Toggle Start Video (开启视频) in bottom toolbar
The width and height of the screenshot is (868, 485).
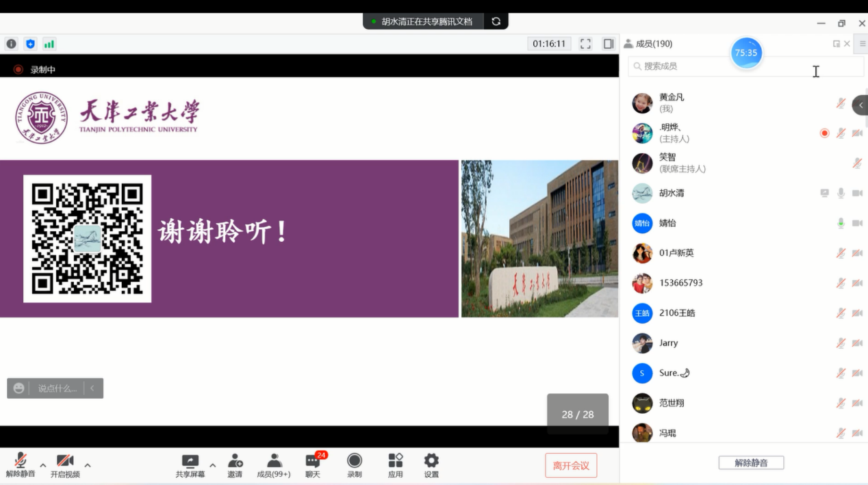coord(65,466)
